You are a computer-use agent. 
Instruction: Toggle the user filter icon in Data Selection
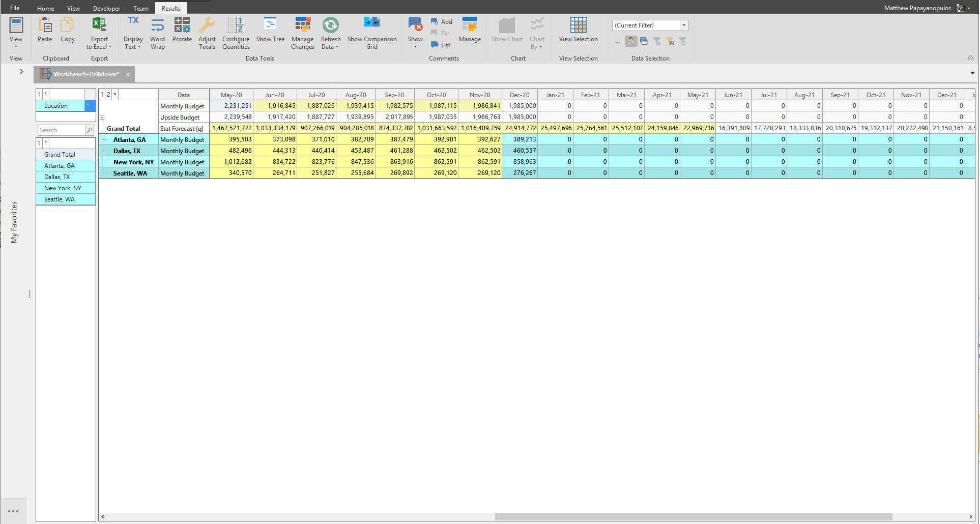pos(631,41)
